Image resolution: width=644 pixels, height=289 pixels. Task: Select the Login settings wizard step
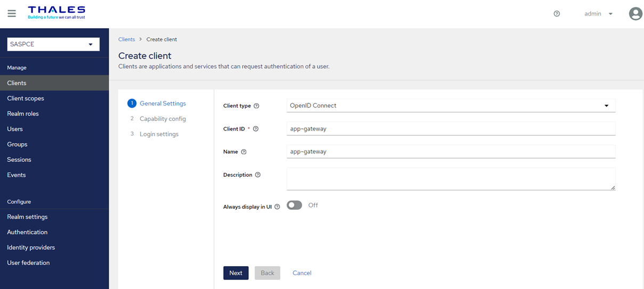[x=159, y=134]
